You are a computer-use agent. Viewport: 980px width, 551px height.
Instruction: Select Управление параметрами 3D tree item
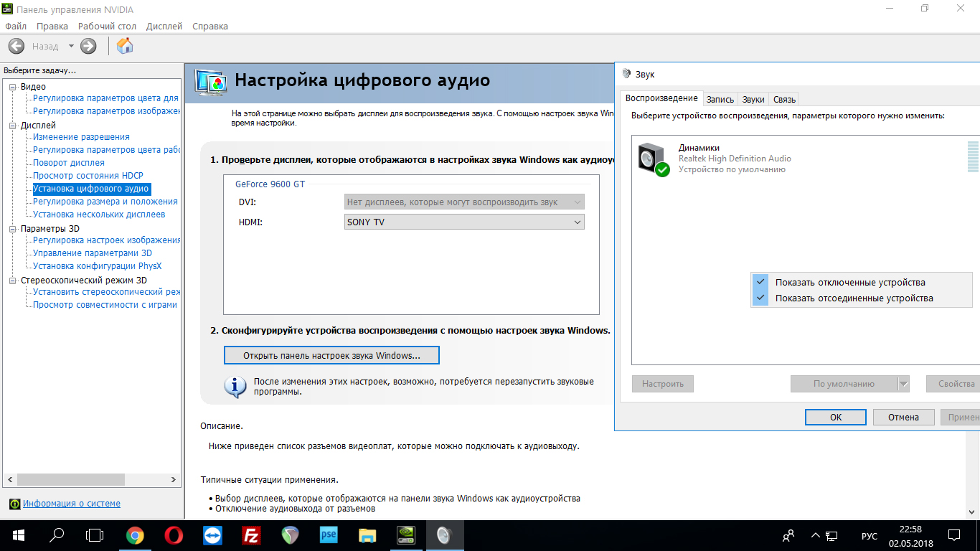[x=93, y=253]
